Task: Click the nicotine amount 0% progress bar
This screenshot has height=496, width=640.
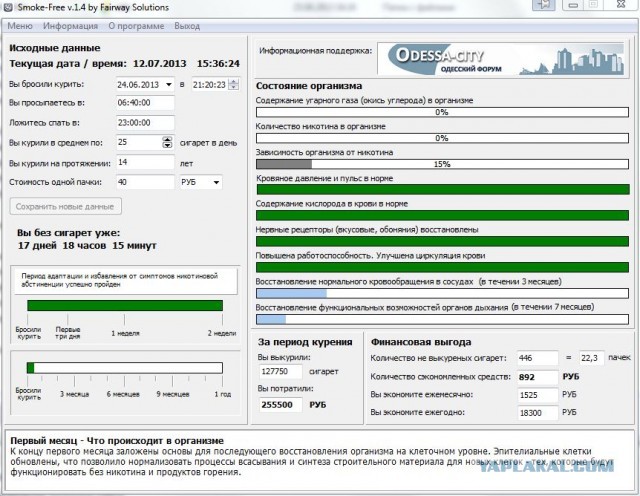Action: (x=442, y=138)
